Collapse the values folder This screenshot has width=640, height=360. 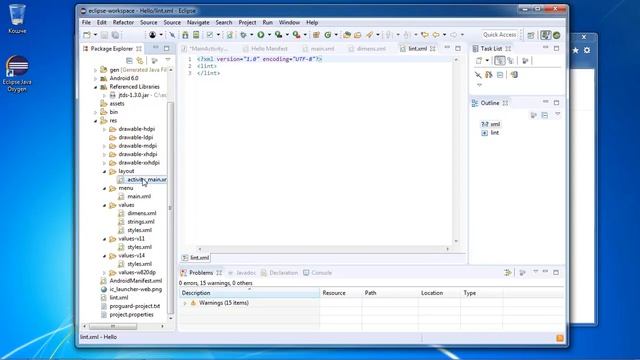coord(104,205)
